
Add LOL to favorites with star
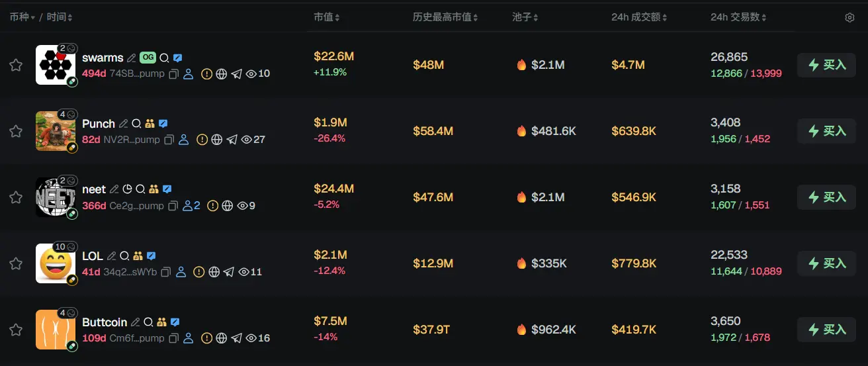(16, 263)
